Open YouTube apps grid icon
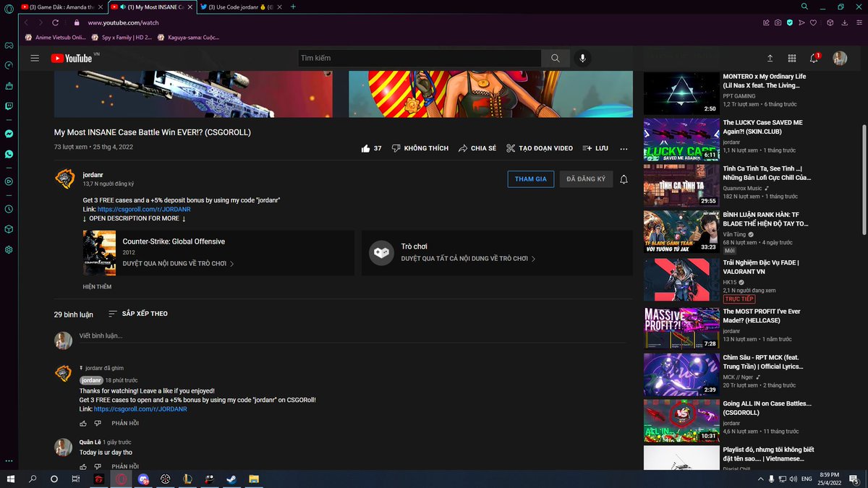868x488 pixels. (x=792, y=58)
